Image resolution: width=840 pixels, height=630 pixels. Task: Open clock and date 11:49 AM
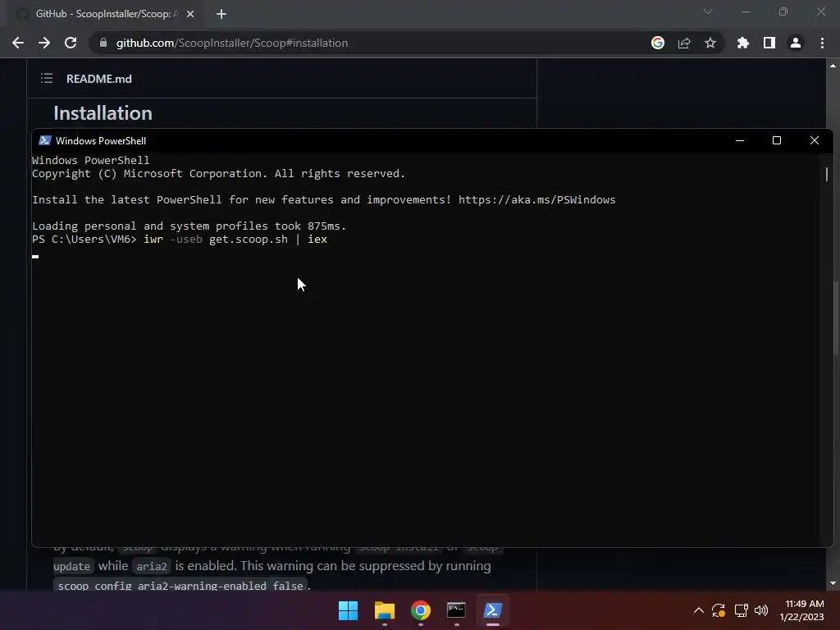tap(802, 610)
